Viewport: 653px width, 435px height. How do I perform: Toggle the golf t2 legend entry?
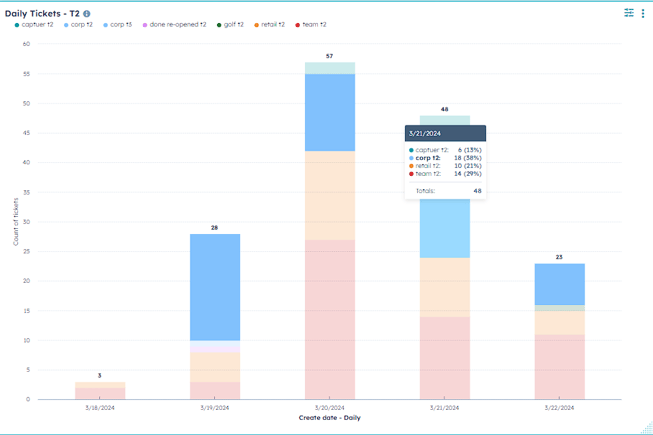point(233,24)
